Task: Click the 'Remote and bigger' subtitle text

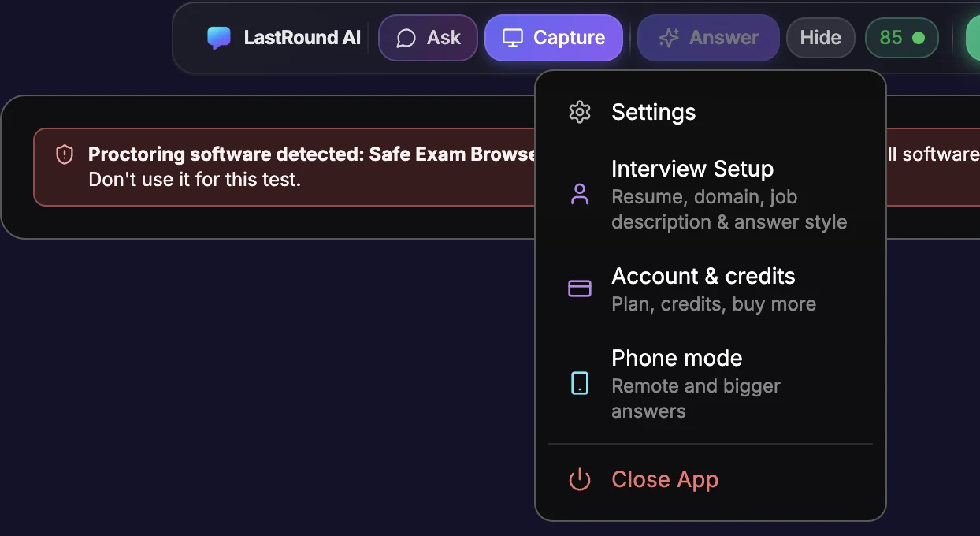Action: pyautogui.click(x=696, y=386)
